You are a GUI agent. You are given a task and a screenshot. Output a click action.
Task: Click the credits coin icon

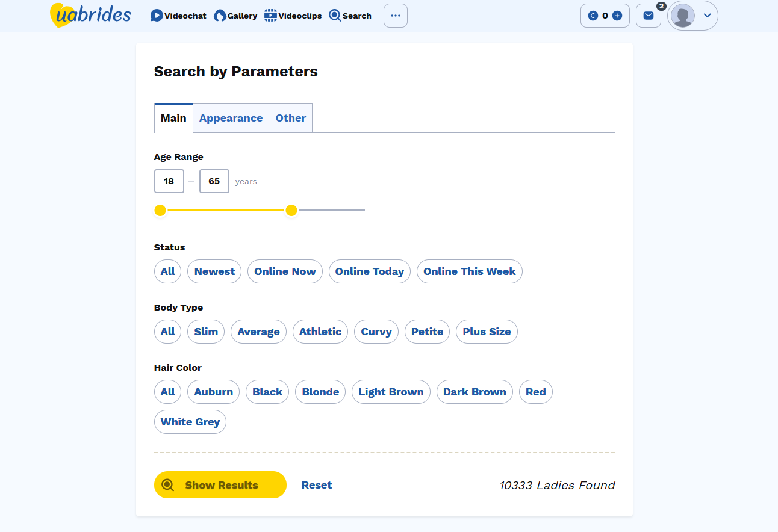tap(593, 16)
